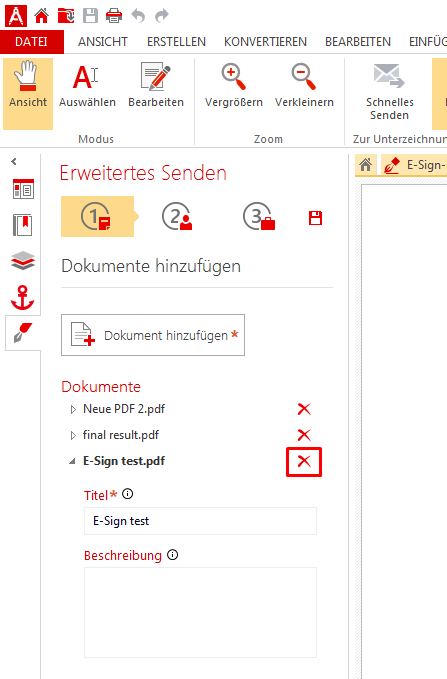Click the Verkleinern zoom-out magnifier
The image size is (447, 679).
coord(304,87)
